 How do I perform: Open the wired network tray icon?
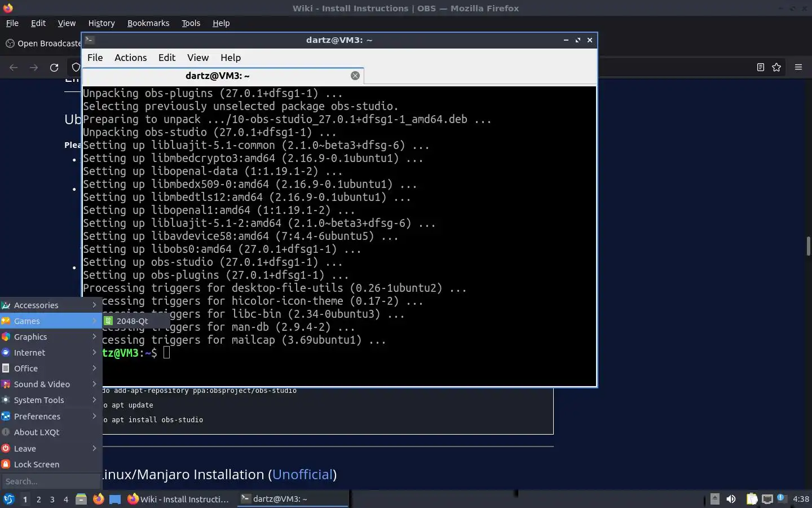pyautogui.click(x=767, y=499)
